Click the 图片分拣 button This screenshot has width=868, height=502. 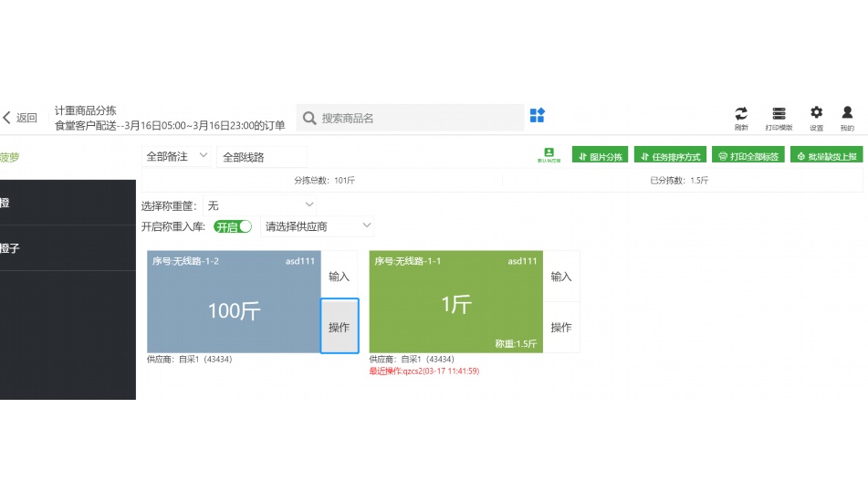tap(600, 156)
